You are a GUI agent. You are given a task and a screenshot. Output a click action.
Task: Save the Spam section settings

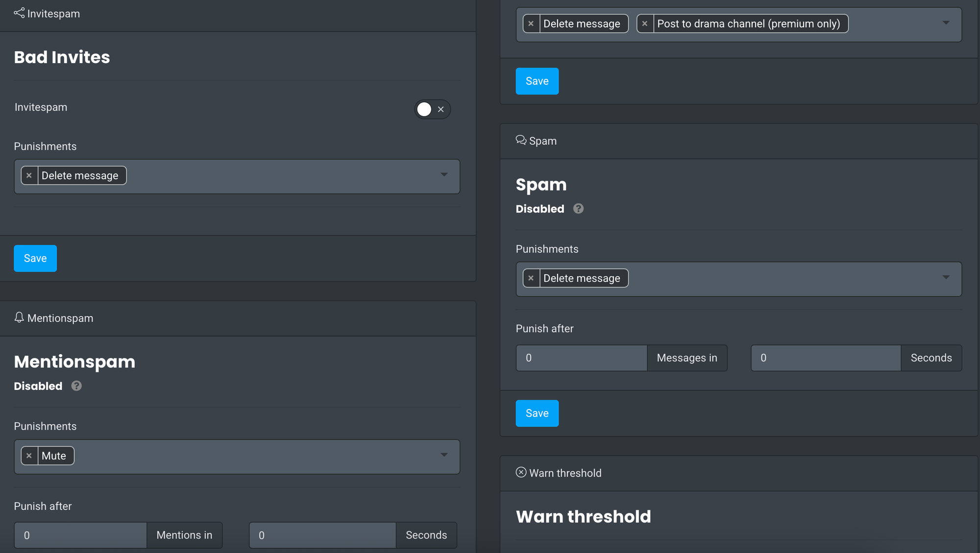point(537,413)
